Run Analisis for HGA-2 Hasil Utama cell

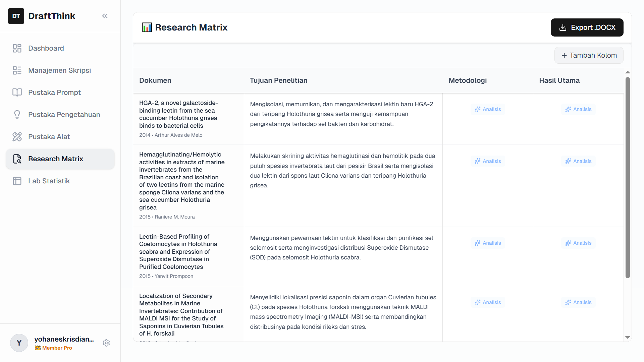tap(578, 109)
